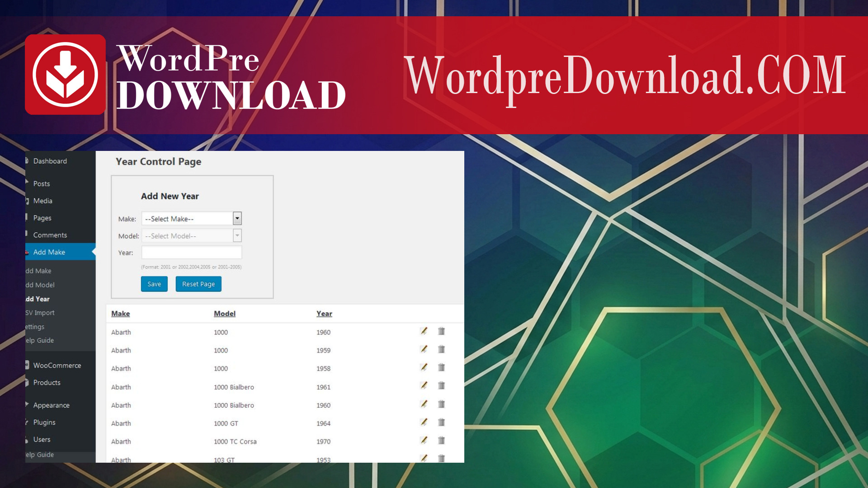Image resolution: width=868 pixels, height=488 pixels.
Task: Click the '1964' year cell
Action: pos(323,423)
